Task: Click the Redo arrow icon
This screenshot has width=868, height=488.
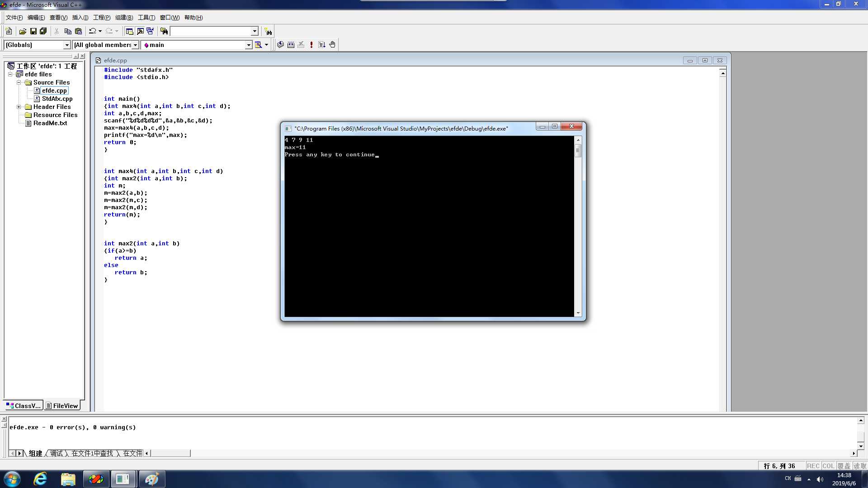Action: coord(109,31)
